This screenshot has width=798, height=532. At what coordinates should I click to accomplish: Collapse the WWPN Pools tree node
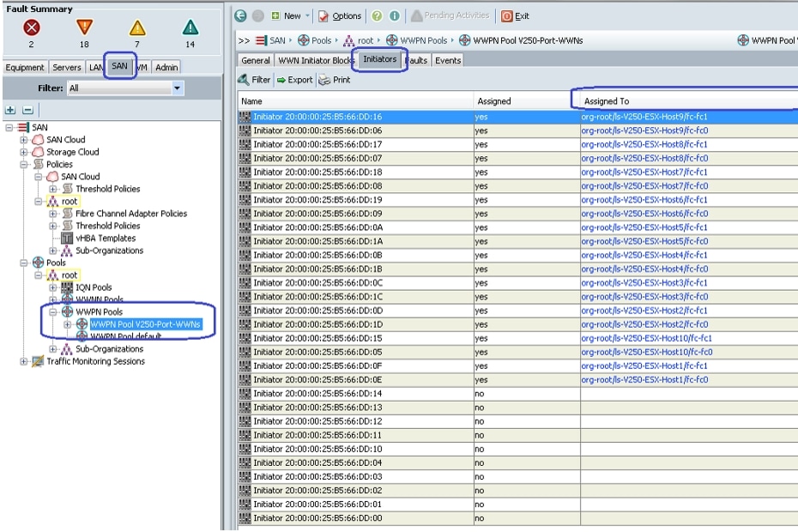54,312
